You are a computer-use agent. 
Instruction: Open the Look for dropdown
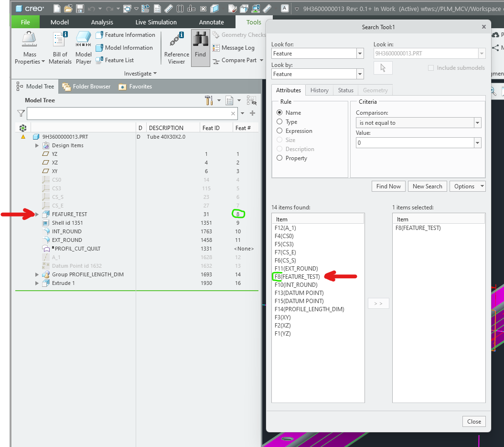360,53
